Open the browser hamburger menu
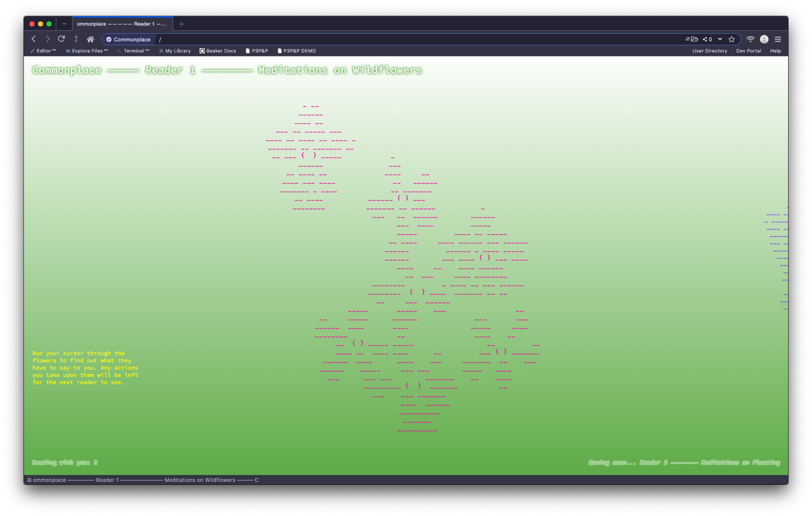812x516 pixels. pyautogui.click(x=778, y=39)
